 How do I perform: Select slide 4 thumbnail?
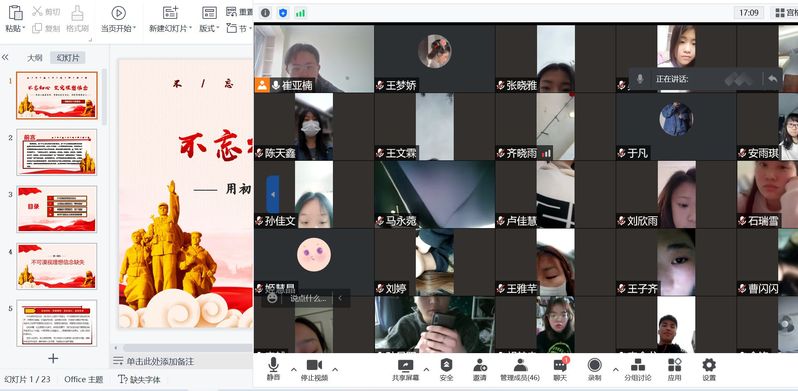(x=56, y=266)
